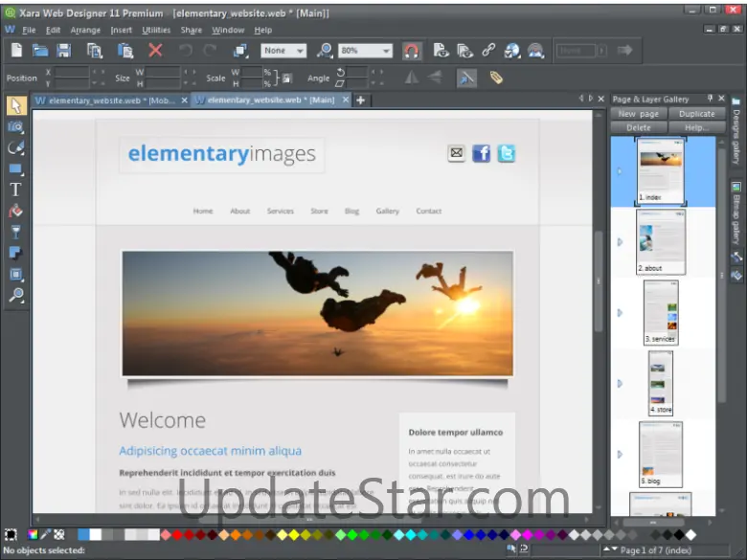Viewport: 747px width, 560px height.
Task: Open the colour editor wheel icon
Action: click(33, 534)
